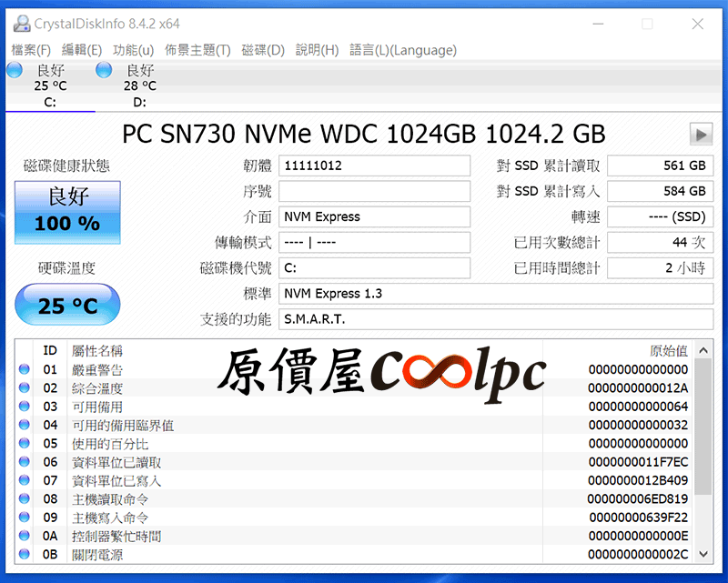Viewport: 728px width, 583px height.
Task: Click status dot for attribute 01 嚴重警告
Action: (x=25, y=369)
